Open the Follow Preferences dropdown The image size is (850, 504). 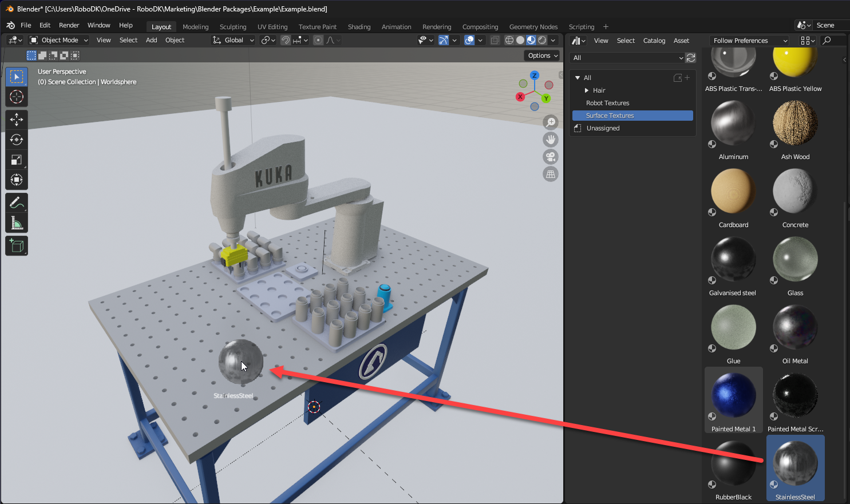click(749, 41)
